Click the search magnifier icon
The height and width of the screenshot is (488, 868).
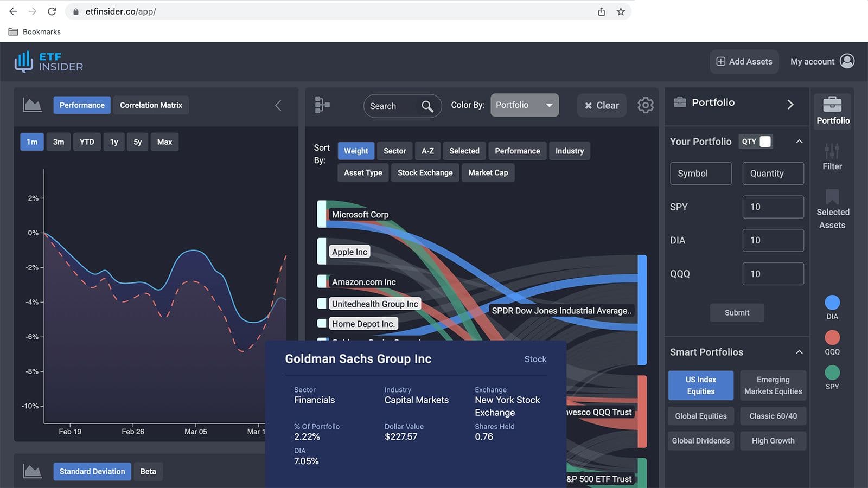pyautogui.click(x=427, y=106)
